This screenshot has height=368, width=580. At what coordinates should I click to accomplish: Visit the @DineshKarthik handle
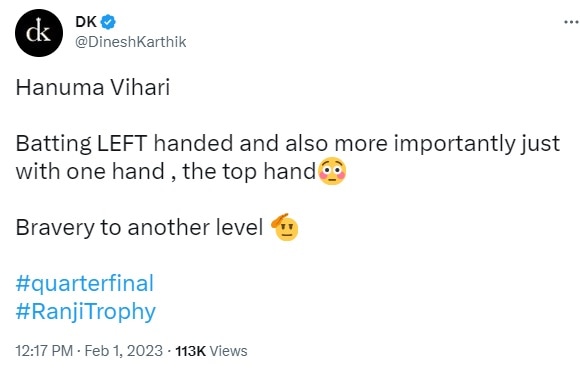click(131, 42)
